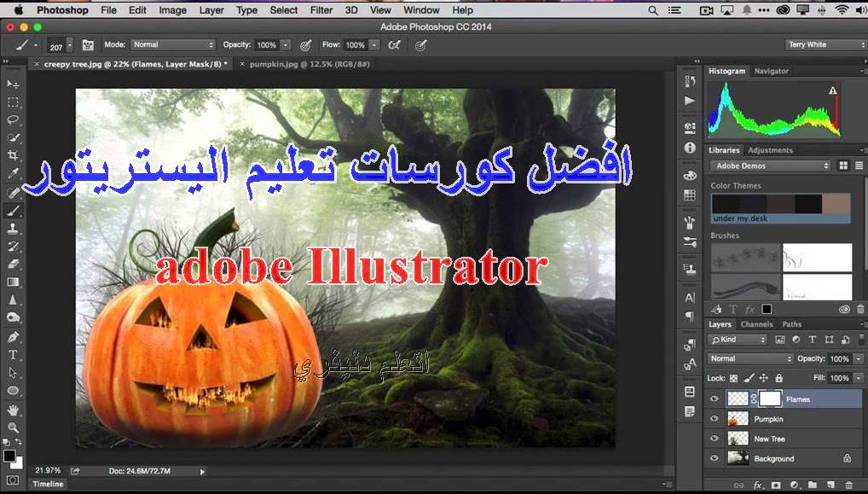868x494 pixels.
Task: Enable airbrush-style build-up icon
Action: point(394,45)
